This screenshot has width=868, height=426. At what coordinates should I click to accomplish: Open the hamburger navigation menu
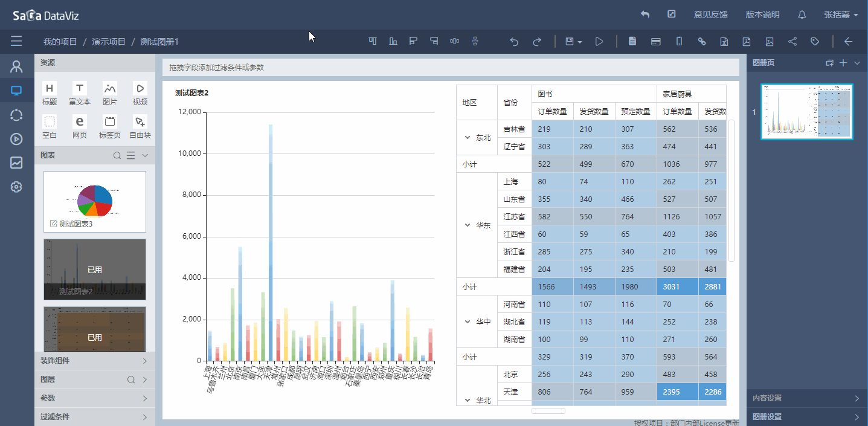pyautogui.click(x=16, y=41)
